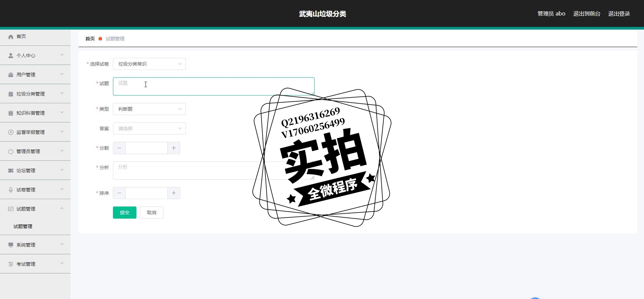
Task: Decrease the 排序 value with minus button
Action: 119,193
